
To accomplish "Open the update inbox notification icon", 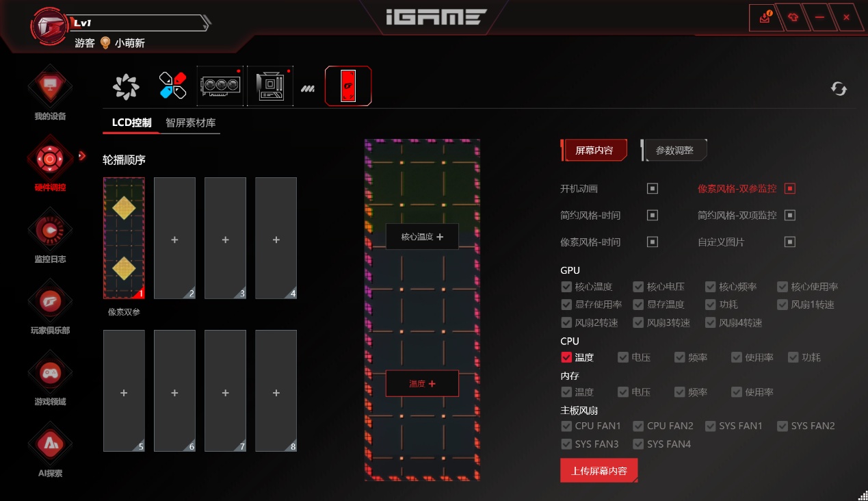I will pos(765,18).
